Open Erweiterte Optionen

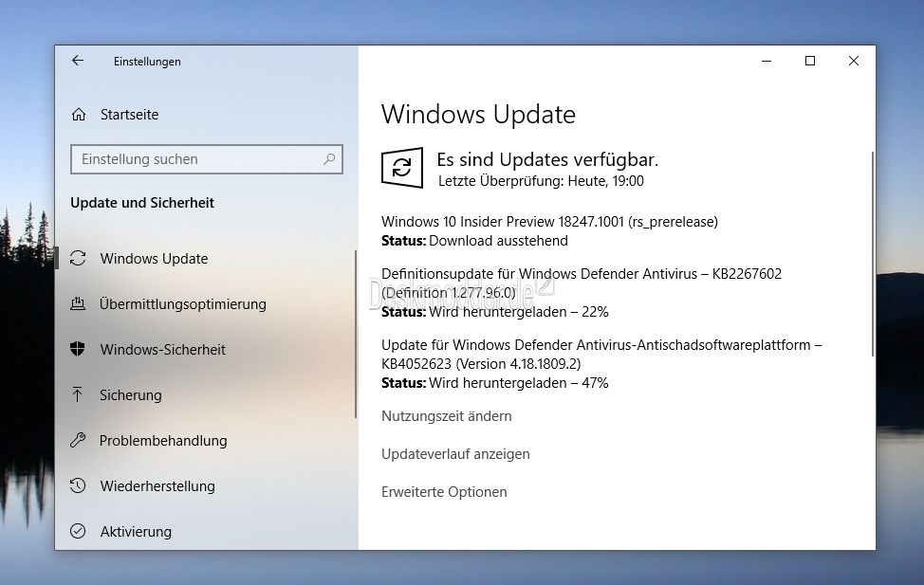point(444,492)
